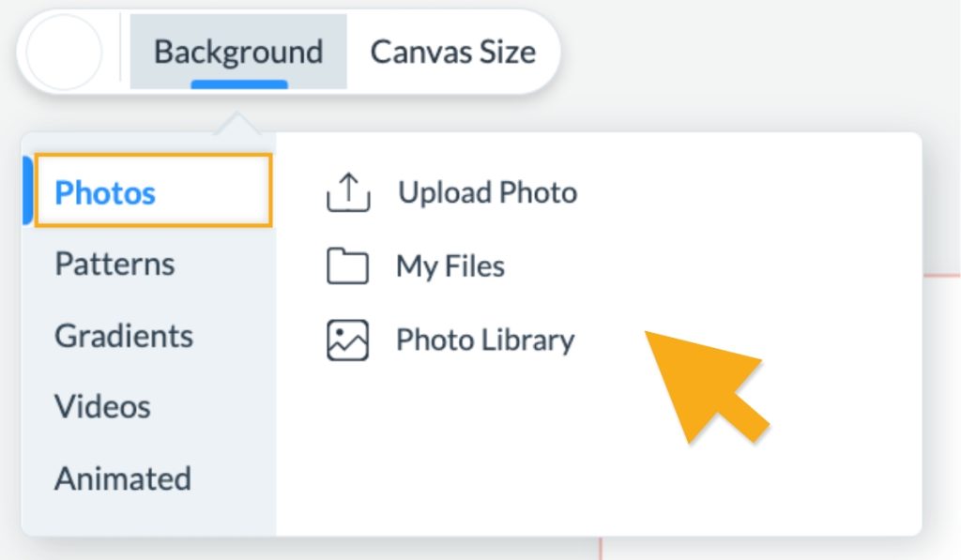Click the My Files folder icon
The height and width of the screenshot is (560, 961).
[x=349, y=265]
